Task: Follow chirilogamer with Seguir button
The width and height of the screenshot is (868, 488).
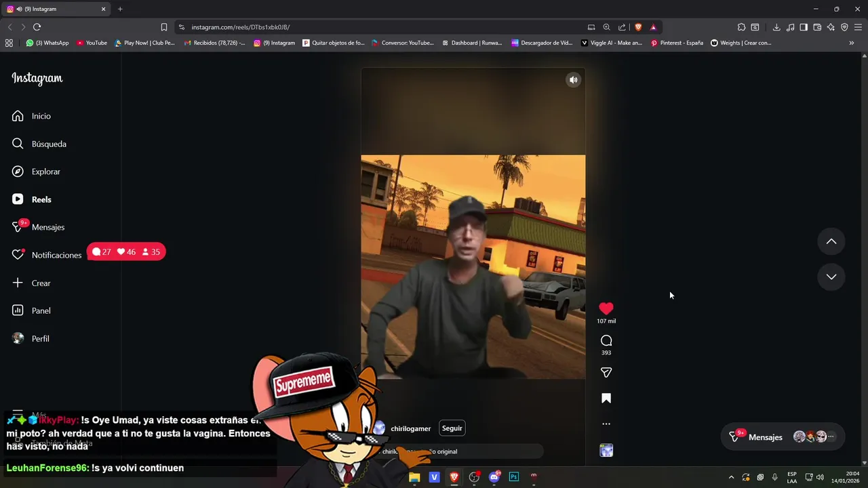Action: coord(452,428)
